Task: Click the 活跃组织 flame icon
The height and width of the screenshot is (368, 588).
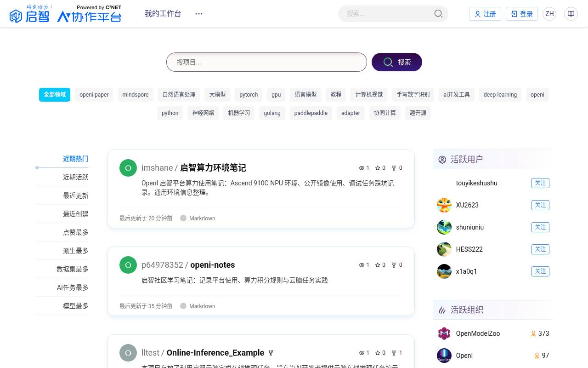Action: (x=442, y=310)
